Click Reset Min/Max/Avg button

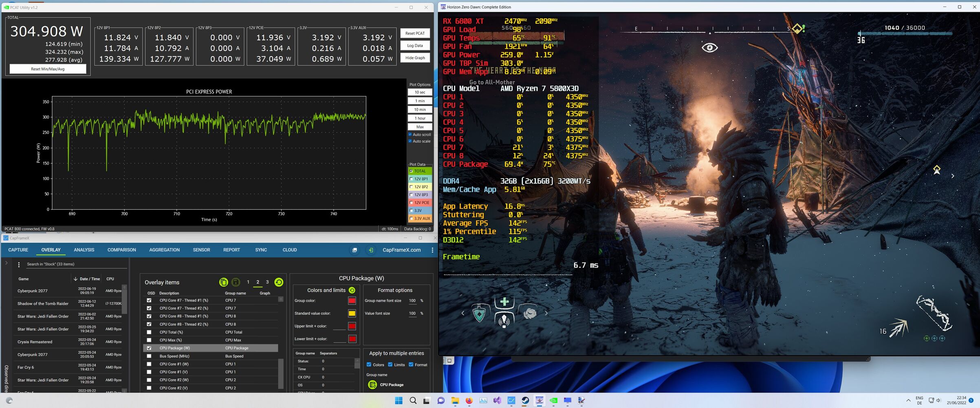pyautogui.click(x=48, y=69)
